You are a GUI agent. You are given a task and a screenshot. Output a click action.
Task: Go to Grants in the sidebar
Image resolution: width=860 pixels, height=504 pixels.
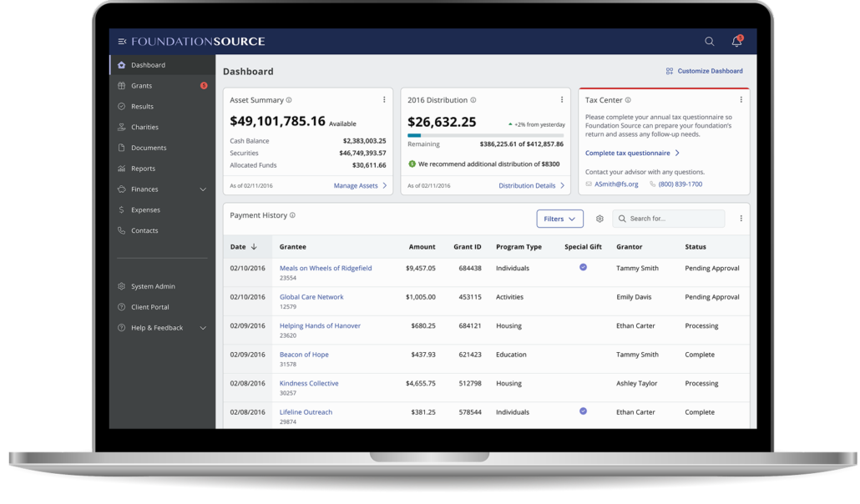[x=141, y=86]
